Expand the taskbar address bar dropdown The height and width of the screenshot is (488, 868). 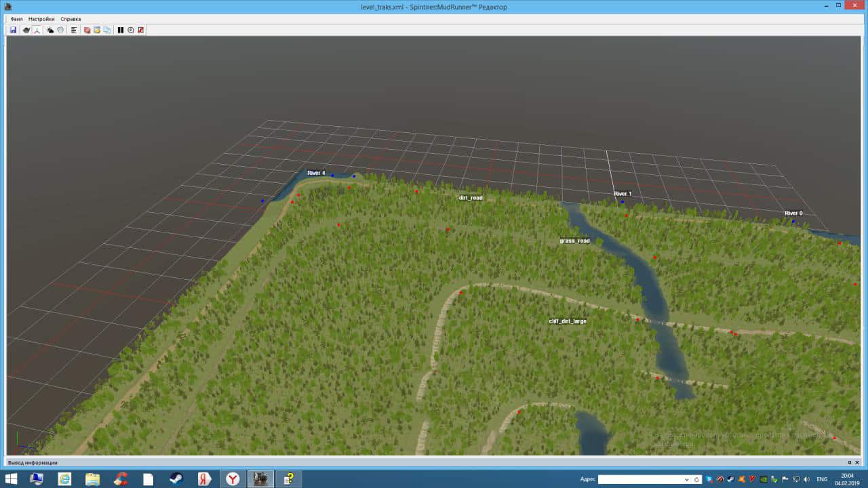pos(686,479)
